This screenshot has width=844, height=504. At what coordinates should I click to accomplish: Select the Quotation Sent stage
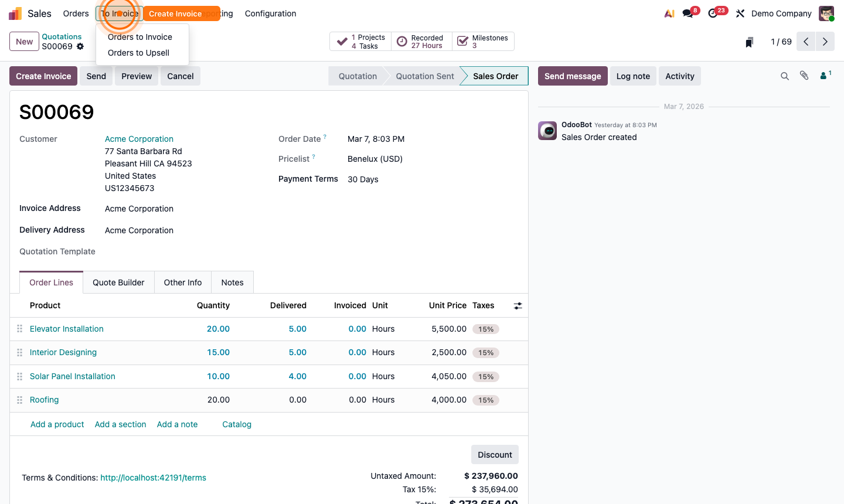(426, 76)
